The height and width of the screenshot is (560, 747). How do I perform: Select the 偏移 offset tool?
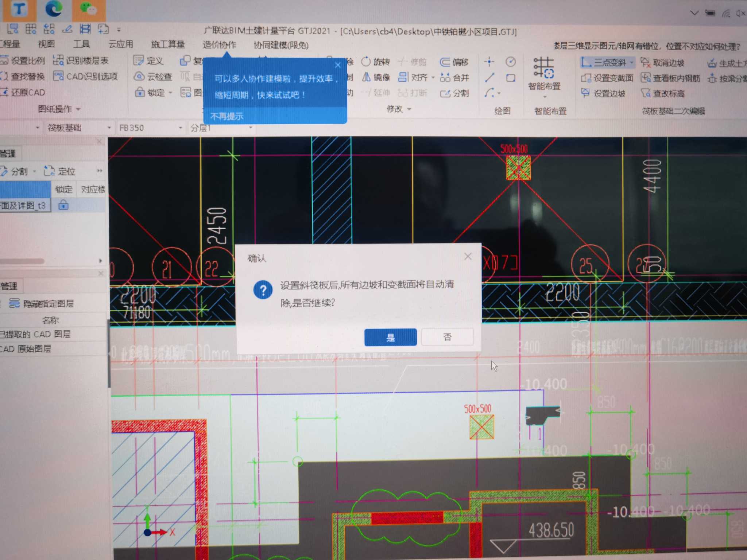(454, 62)
